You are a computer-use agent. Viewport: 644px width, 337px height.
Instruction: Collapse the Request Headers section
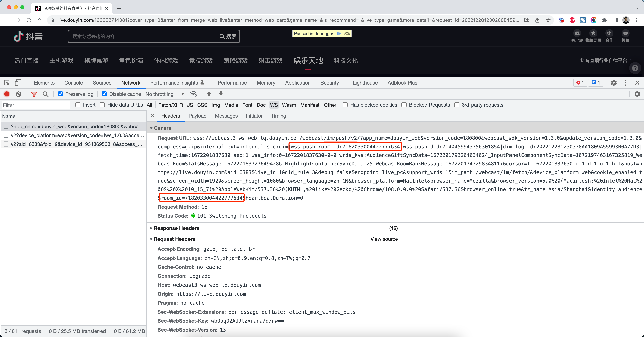click(151, 239)
